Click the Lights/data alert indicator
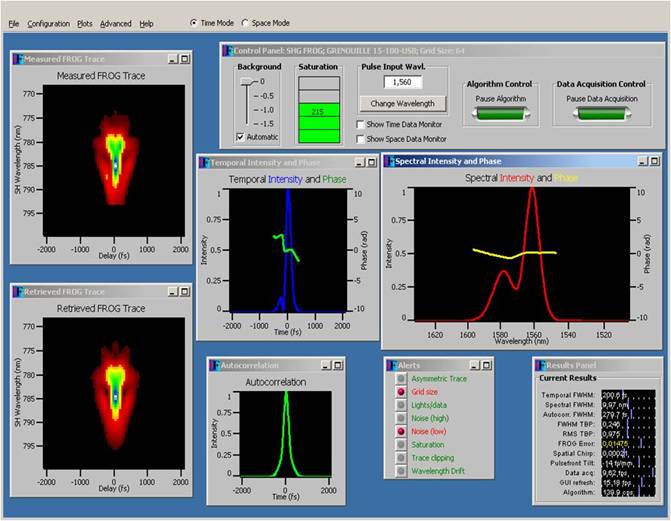The height and width of the screenshot is (521, 671). click(x=401, y=405)
